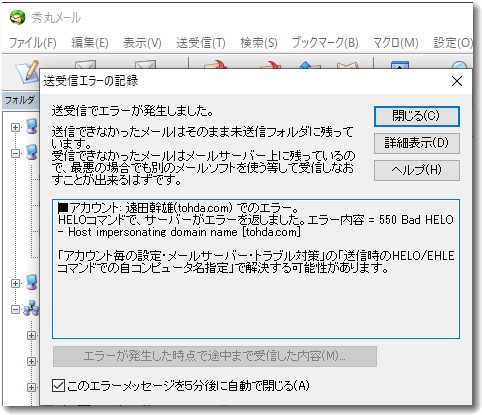482x415 pixels.
Task: Click the 詳細表示(D) button
Action: (x=417, y=143)
